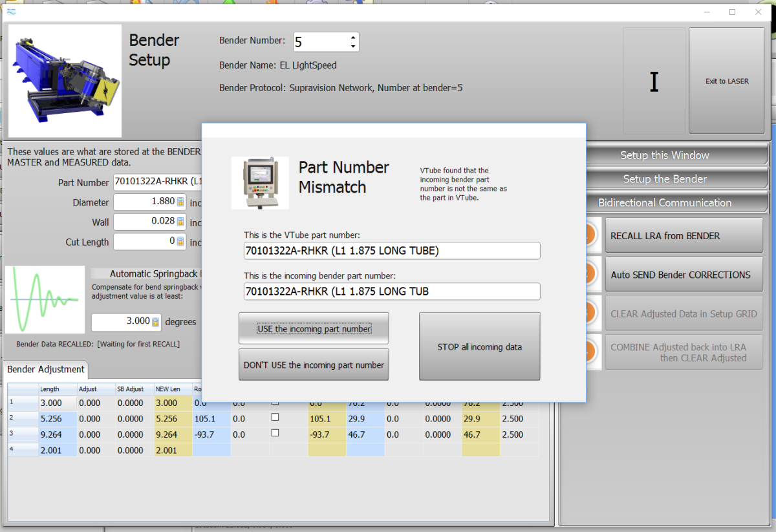Open calculator icon in Cut Length field

tap(181, 242)
